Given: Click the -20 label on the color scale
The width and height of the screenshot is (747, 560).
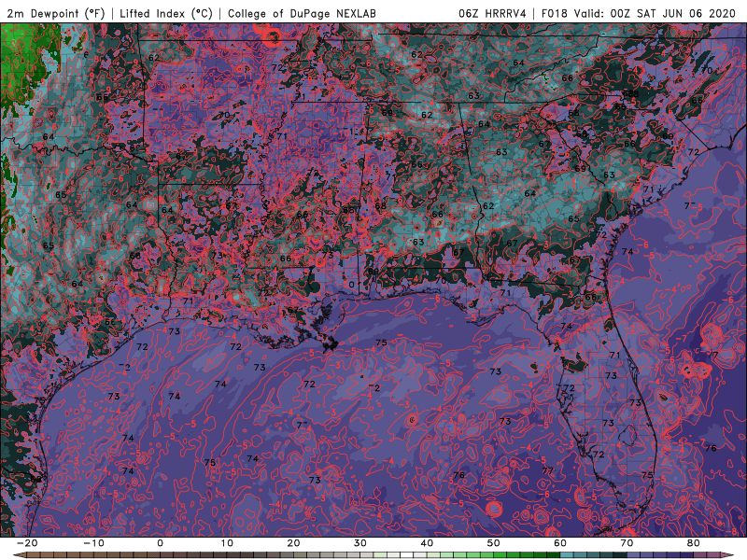Looking at the screenshot, I should click(x=27, y=543).
